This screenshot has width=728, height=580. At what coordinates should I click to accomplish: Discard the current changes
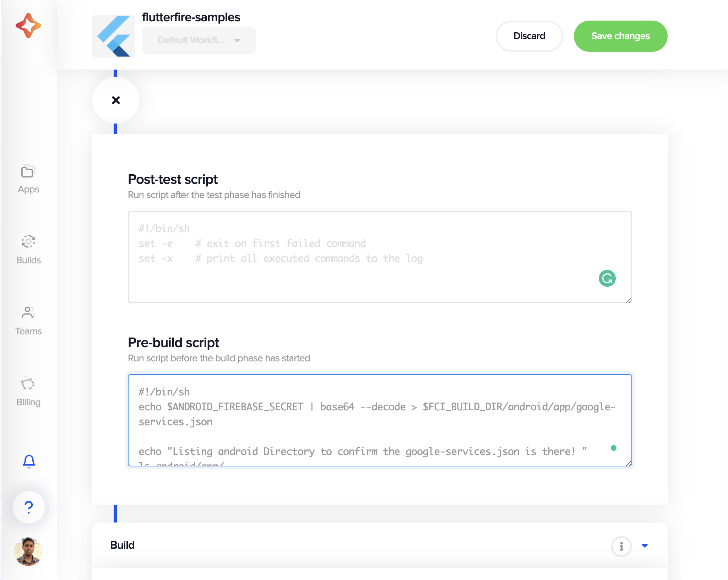529,36
